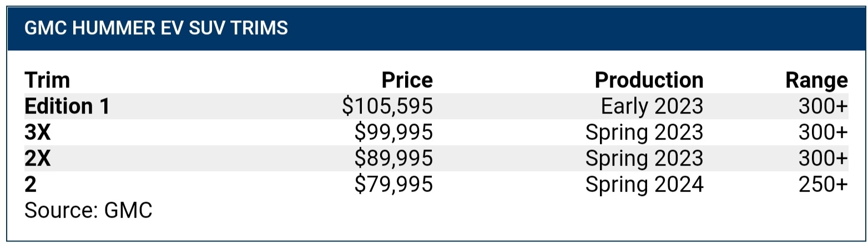Select the 3X trim row label
The image size is (868, 246).
point(38,133)
